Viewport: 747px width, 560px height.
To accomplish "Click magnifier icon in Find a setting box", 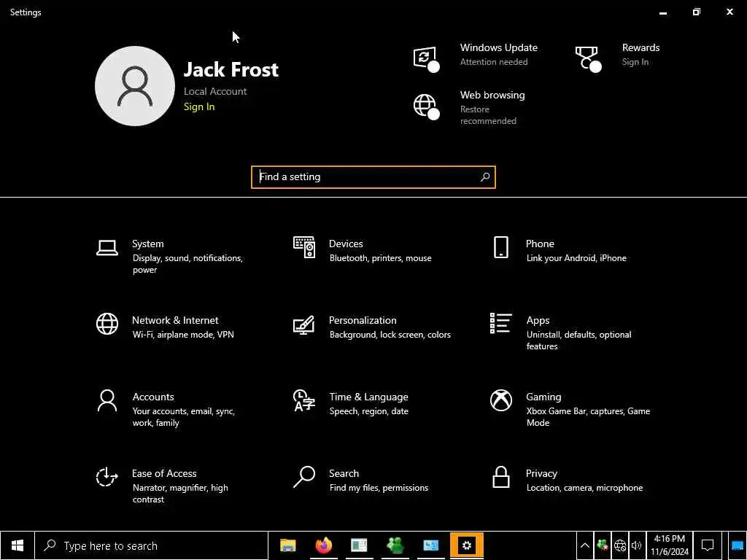I will pyautogui.click(x=485, y=177).
